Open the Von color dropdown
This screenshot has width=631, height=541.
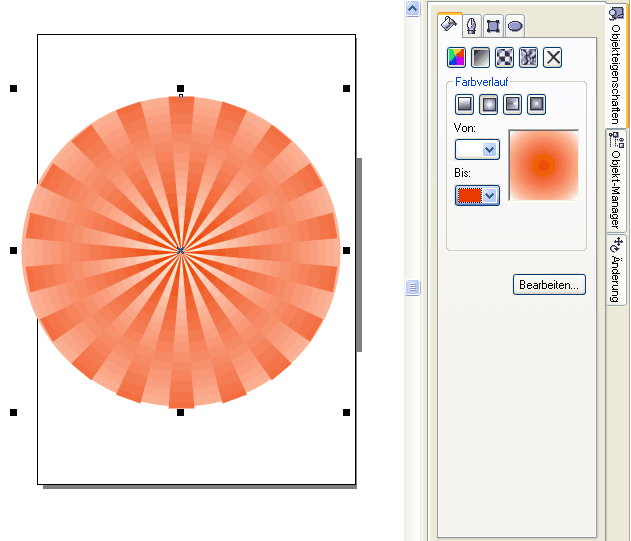[477, 149]
